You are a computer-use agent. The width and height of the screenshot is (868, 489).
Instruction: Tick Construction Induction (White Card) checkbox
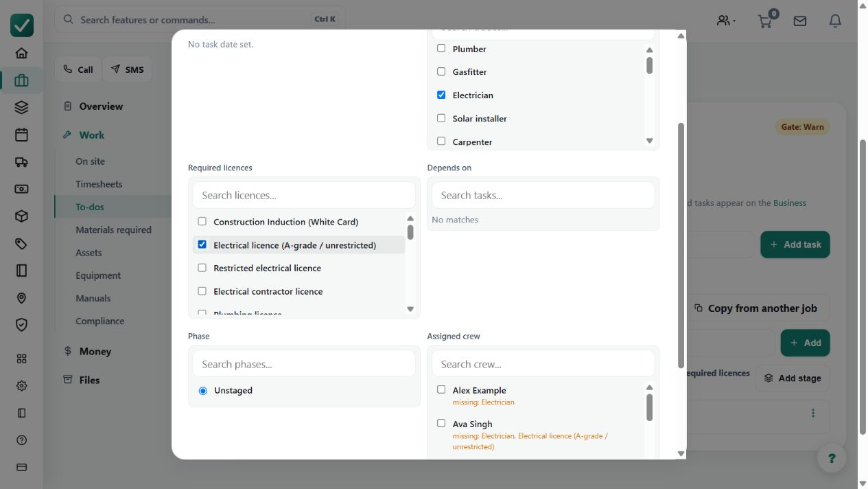tap(202, 221)
